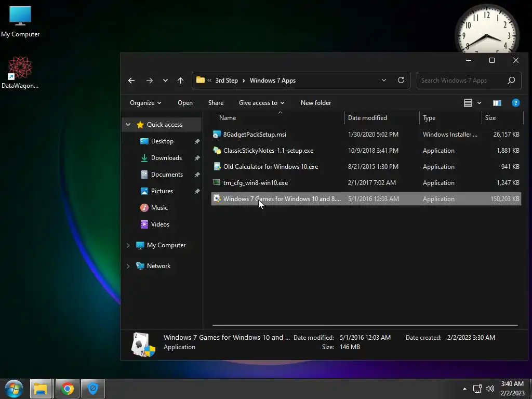
Task: Show hidden system tray icons
Action: (x=464, y=389)
